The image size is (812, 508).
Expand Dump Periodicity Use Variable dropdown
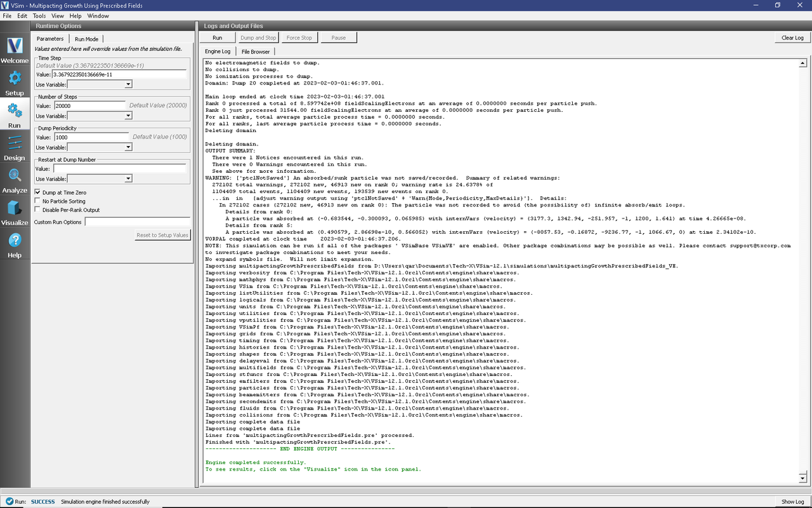point(100,147)
